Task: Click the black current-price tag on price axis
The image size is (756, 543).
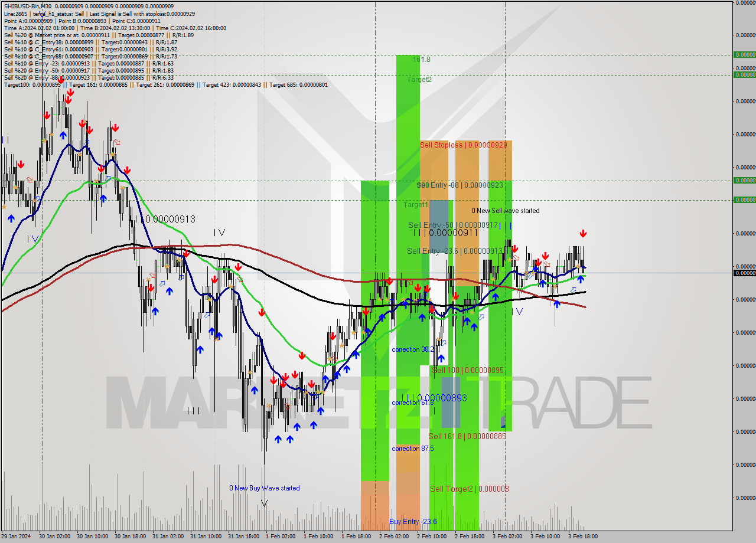Action: pyautogui.click(x=745, y=273)
